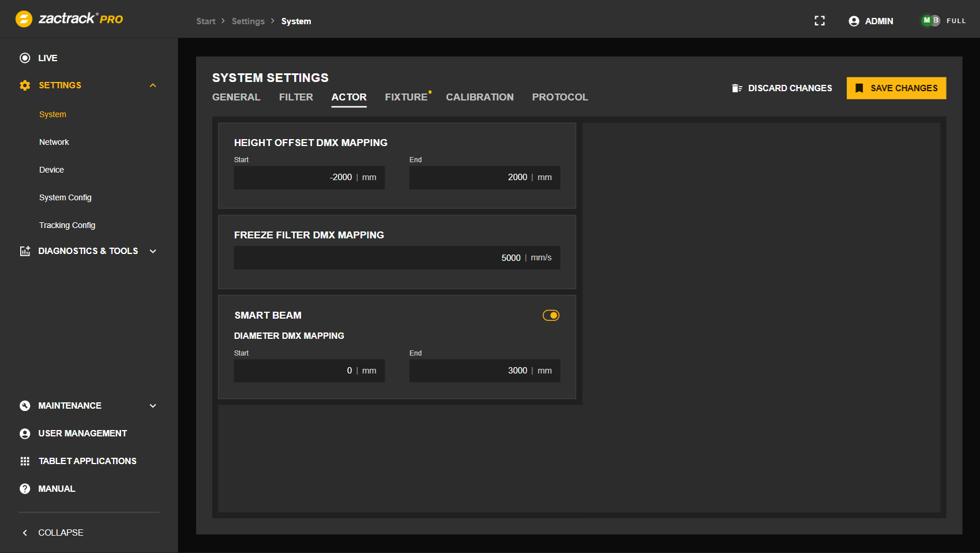Click the Collapse sidebar label

[61, 533]
